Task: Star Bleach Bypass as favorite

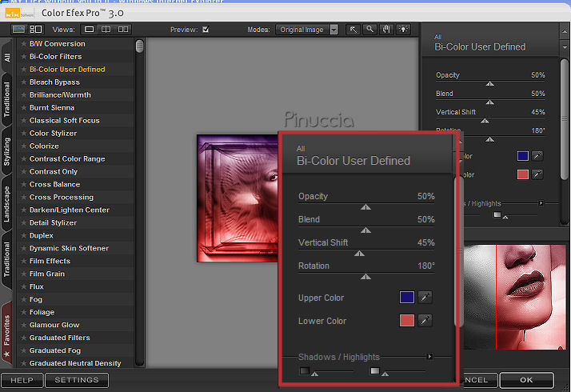Action: click(24, 82)
